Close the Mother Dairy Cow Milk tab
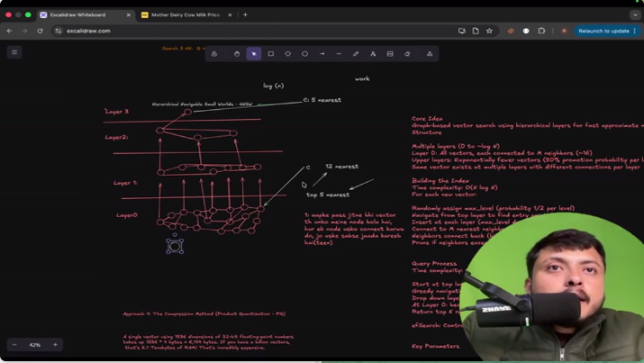Image resolution: width=644 pixels, height=363 pixels. coord(230,14)
